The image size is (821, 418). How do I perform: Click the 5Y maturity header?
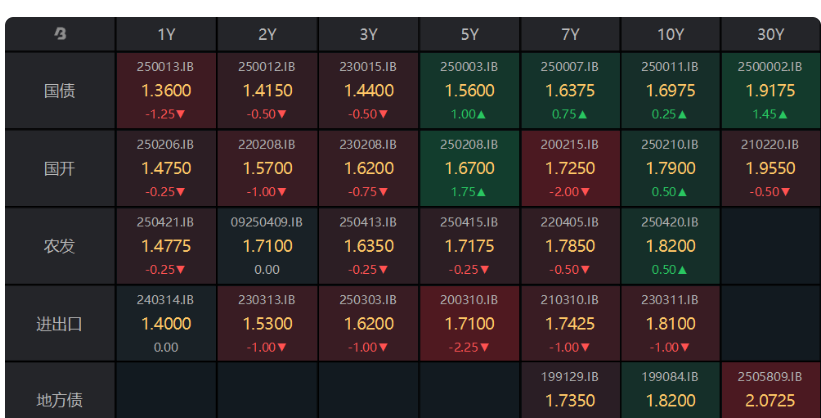pos(469,35)
